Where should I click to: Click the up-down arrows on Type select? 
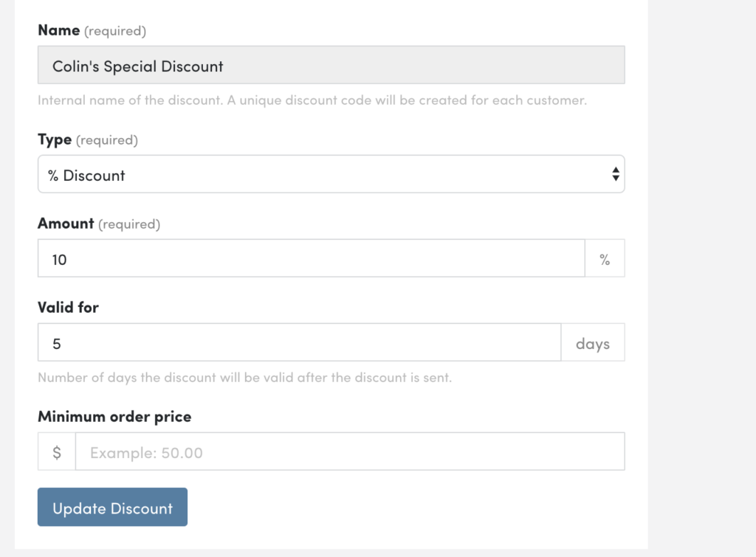pos(616,174)
